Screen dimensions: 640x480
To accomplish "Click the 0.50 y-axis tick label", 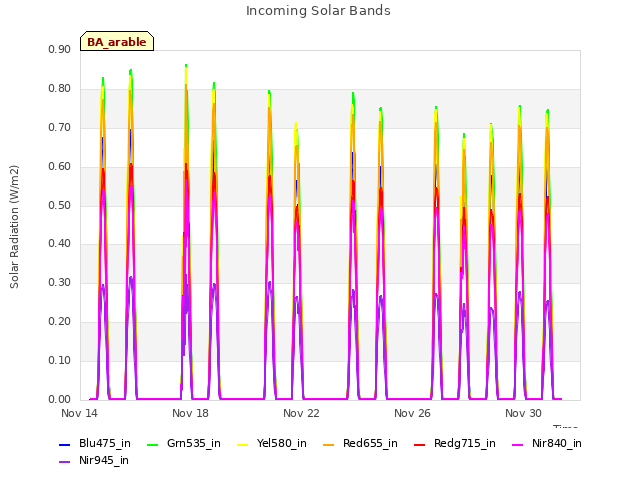I will pyautogui.click(x=60, y=205).
